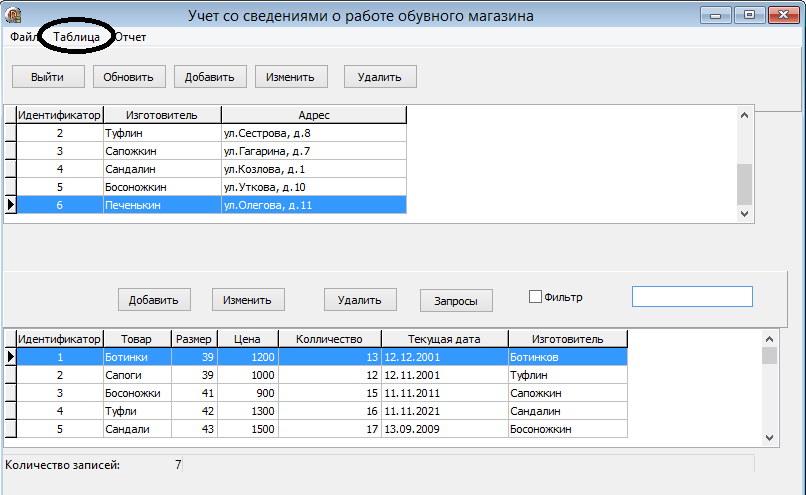Click the Выйти button
The image size is (806, 495).
click(48, 77)
